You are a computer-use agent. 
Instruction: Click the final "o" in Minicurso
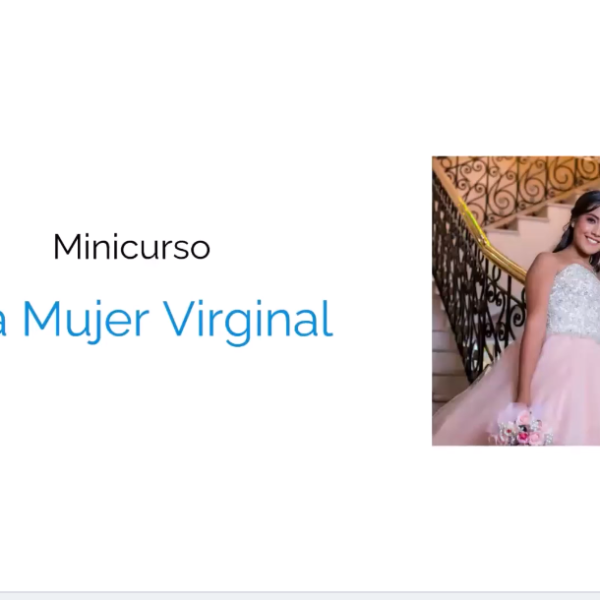point(199,249)
